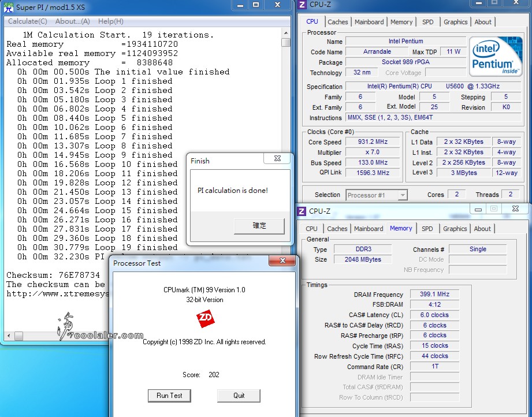532x417 pixels.
Task: Open Mainboard tab in lower CPU-Z window
Action: click(369, 229)
